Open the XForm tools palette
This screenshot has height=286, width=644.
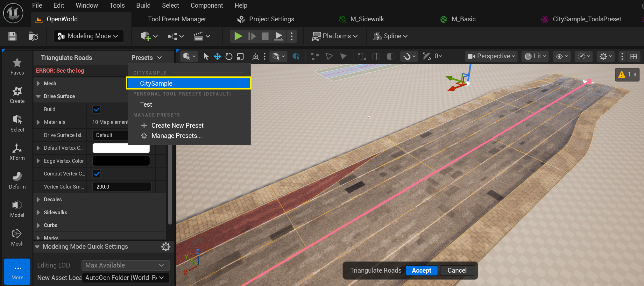[x=17, y=152]
